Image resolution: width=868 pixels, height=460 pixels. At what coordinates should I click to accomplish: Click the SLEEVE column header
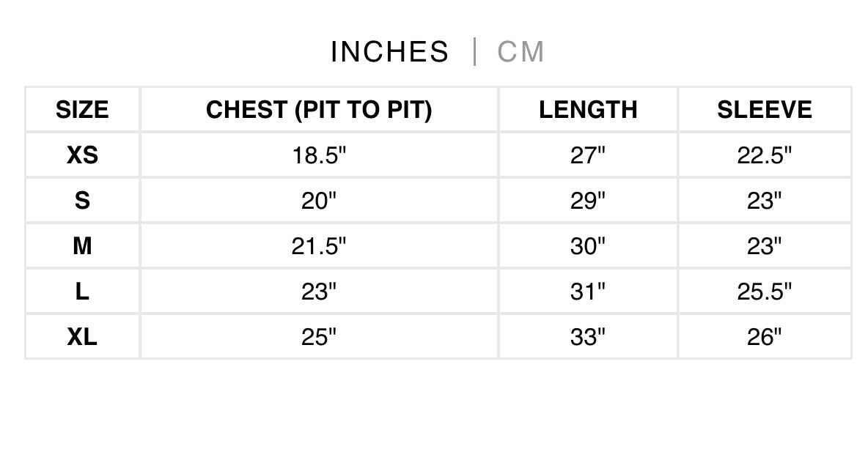tap(765, 110)
